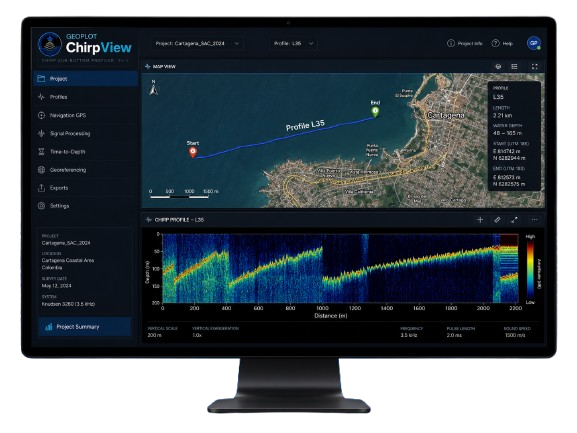Click the system Knudsen 3260 text
The width and height of the screenshot is (577, 433).
pyautogui.click(x=68, y=304)
